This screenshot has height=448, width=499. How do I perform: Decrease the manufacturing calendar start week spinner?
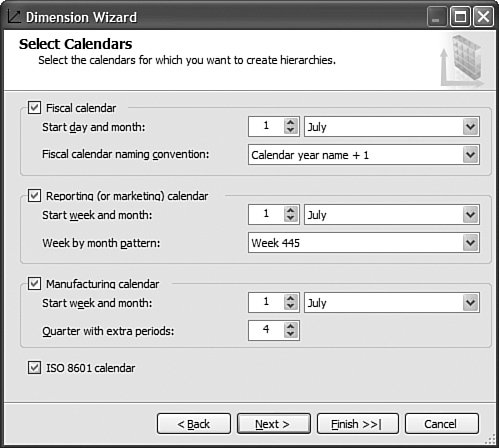291,306
